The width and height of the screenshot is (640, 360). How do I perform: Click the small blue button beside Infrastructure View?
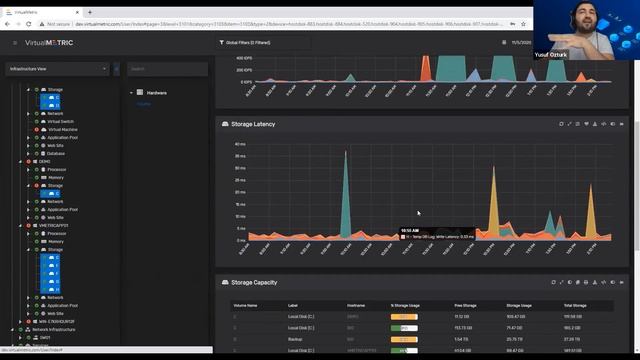coord(116,69)
